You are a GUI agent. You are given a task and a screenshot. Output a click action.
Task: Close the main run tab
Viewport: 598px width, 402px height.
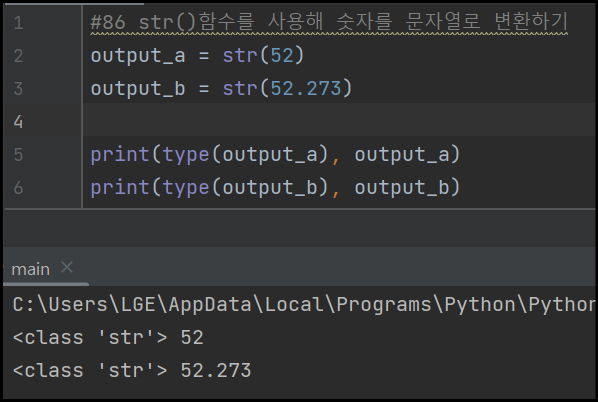[67, 267]
